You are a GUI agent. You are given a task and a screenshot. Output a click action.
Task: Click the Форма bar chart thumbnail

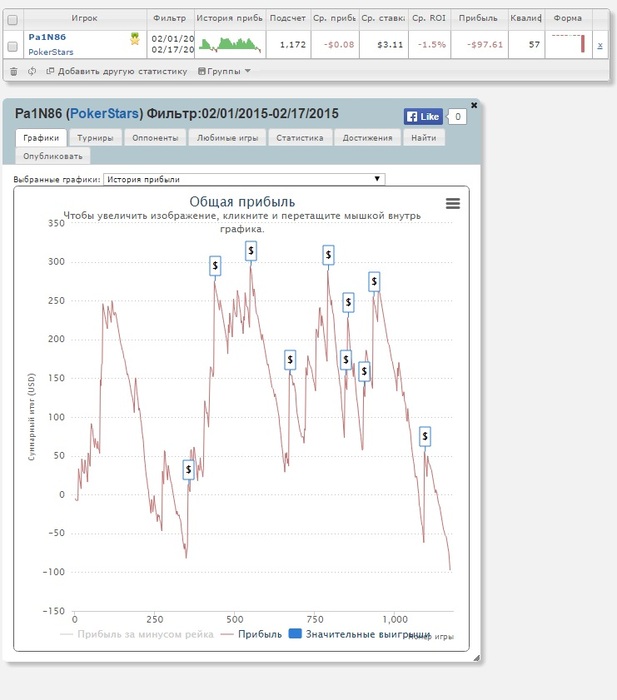pos(568,43)
